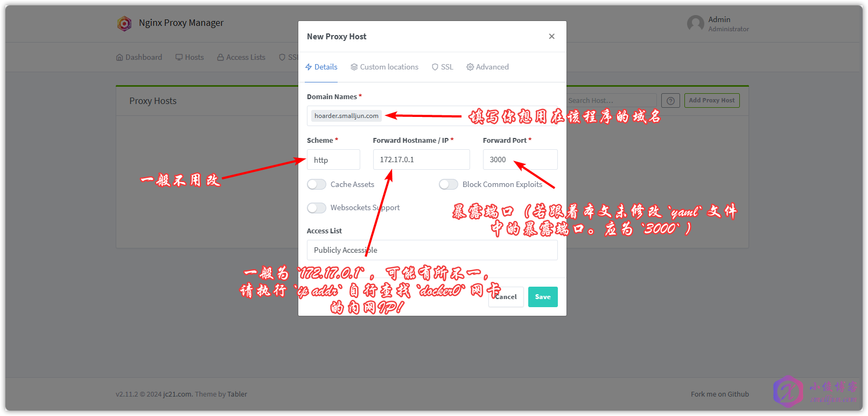Screen dimensions: 868x416
Task: Click the Forward Hostname / IP field
Action: (x=421, y=160)
